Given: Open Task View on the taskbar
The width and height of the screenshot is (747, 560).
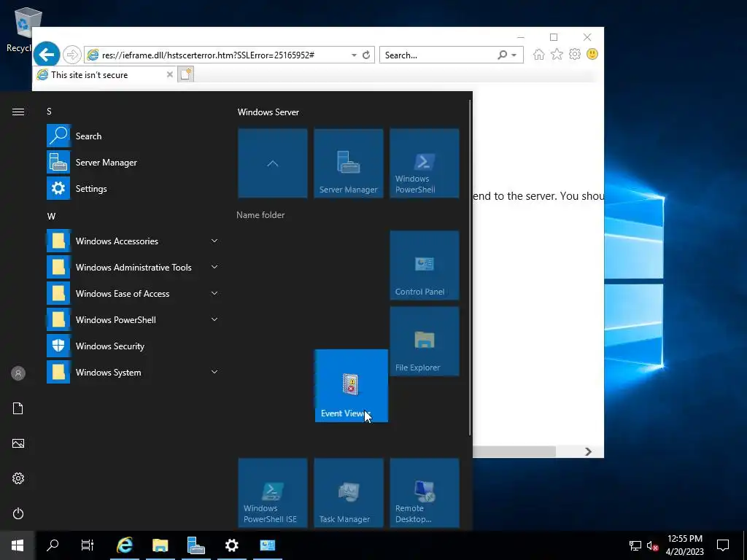Looking at the screenshot, I should point(88,545).
